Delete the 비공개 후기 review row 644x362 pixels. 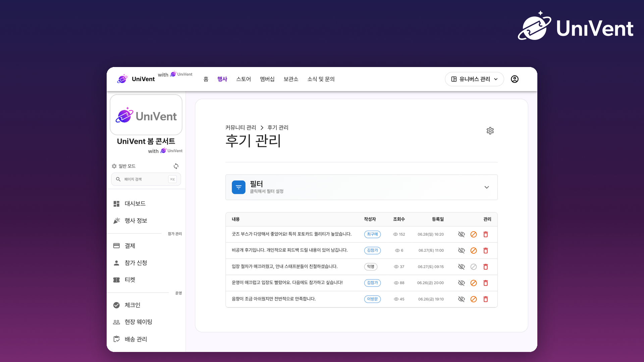(485, 250)
